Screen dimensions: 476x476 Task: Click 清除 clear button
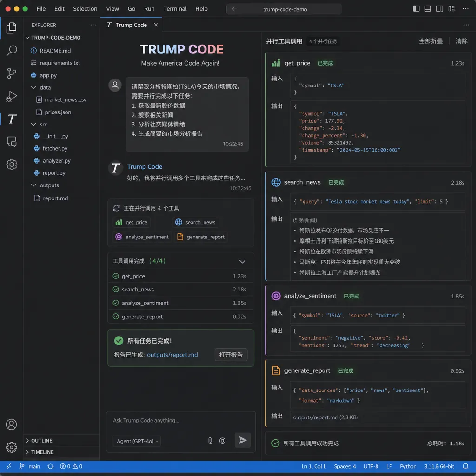pos(462,41)
